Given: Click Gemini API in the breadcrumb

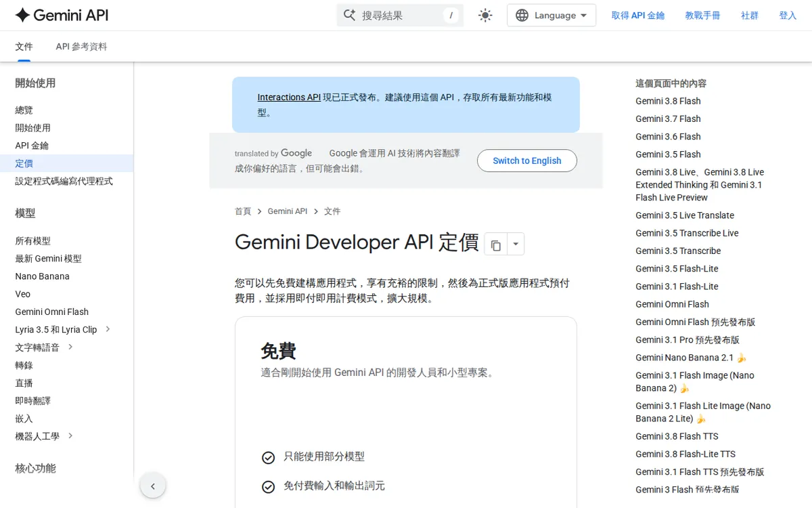Looking at the screenshot, I should point(288,211).
